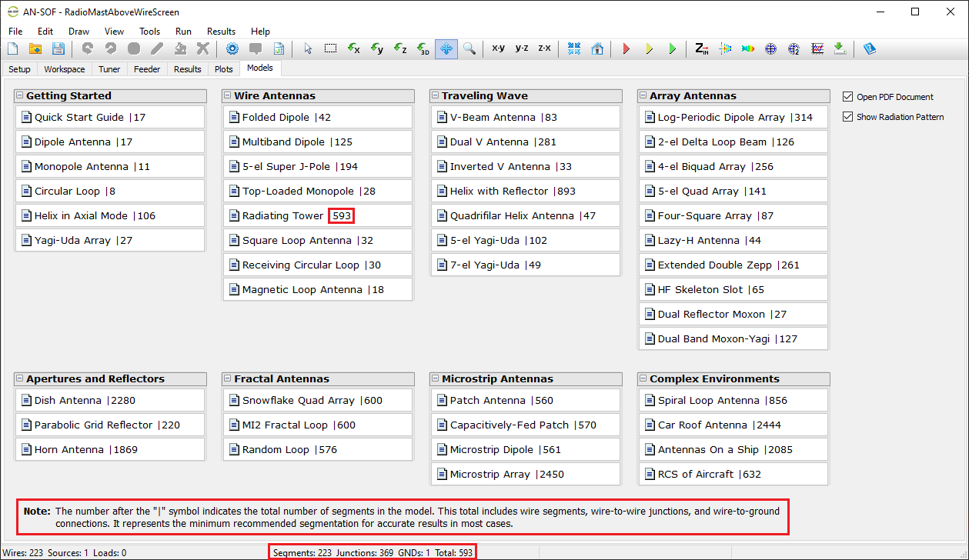Switch to the x-y plane view
969x560 pixels.
tap(499, 48)
